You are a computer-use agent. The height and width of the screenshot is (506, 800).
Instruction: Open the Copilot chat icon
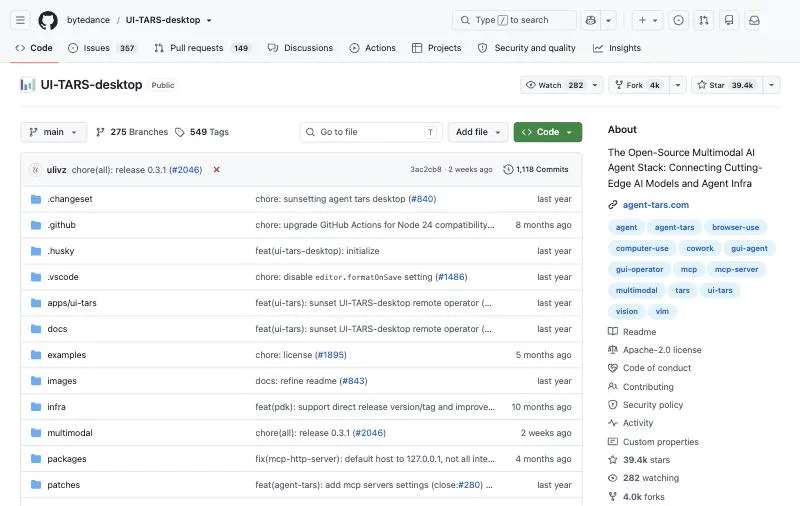point(591,20)
